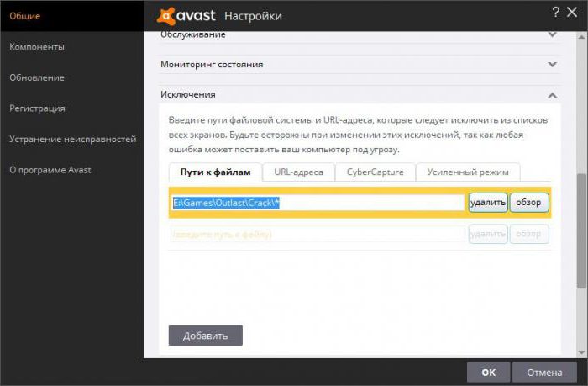The image size is (588, 386).
Task: Switch to the URL-адреса tab
Action: 298,172
